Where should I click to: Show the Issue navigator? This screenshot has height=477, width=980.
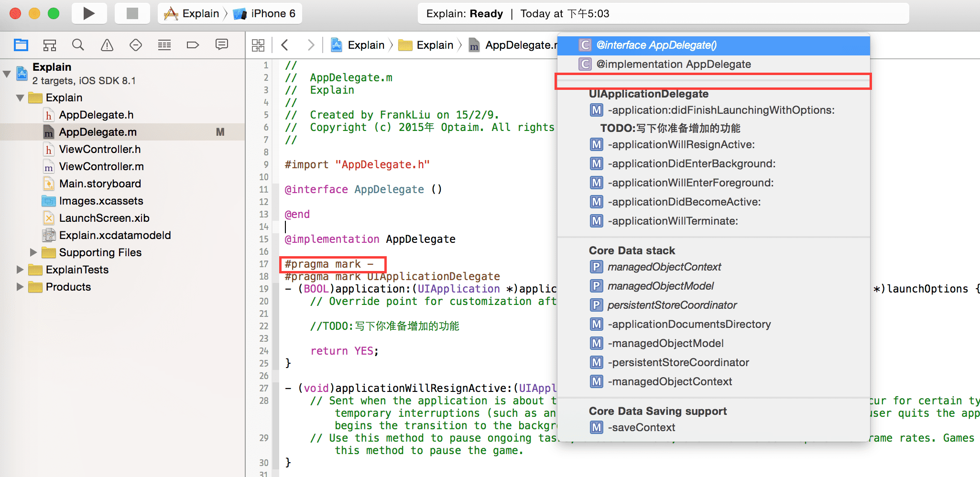pos(107,45)
